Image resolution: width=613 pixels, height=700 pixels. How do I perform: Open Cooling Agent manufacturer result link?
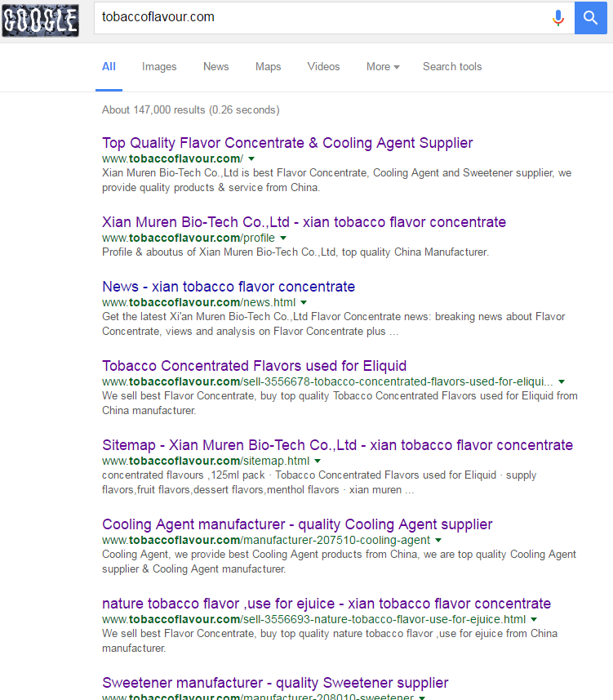click(x=297, y=524)
